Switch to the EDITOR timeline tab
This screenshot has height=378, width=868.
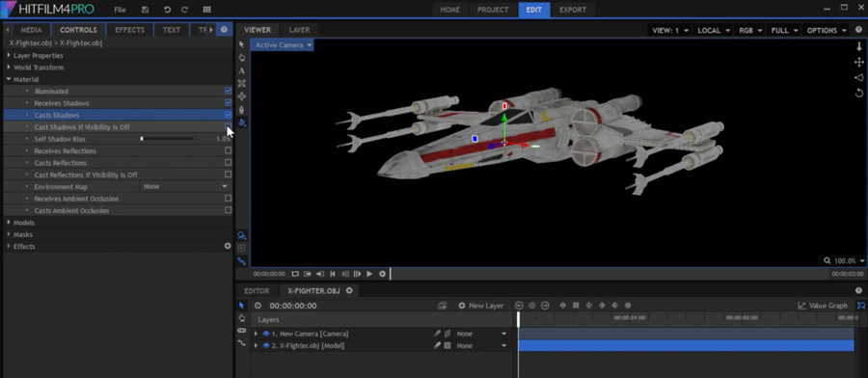[257, 290]
